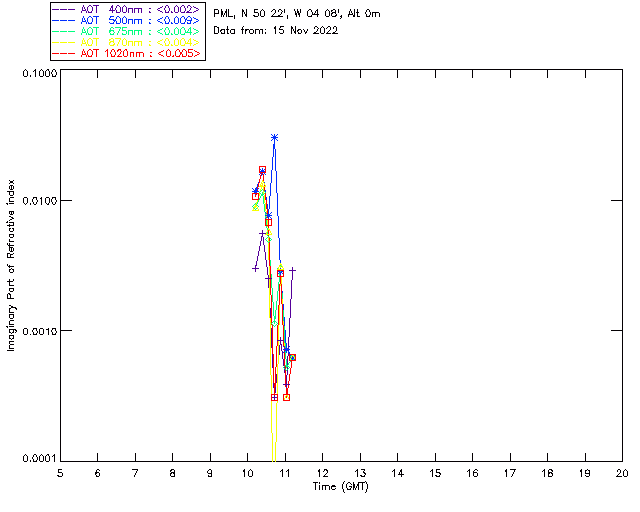The image size is (640, 512).
Task: Click the x-axis tick label 8
Action: click(173, 473)
